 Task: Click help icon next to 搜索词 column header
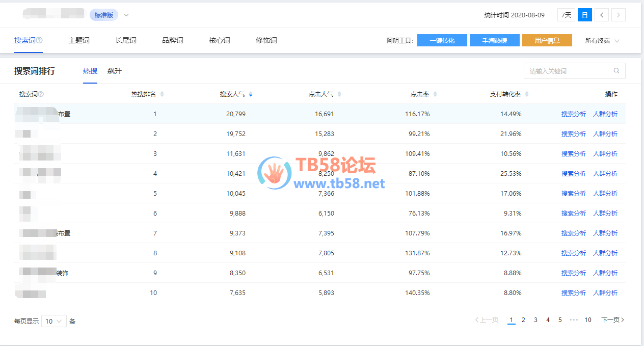tap(41, 94)
